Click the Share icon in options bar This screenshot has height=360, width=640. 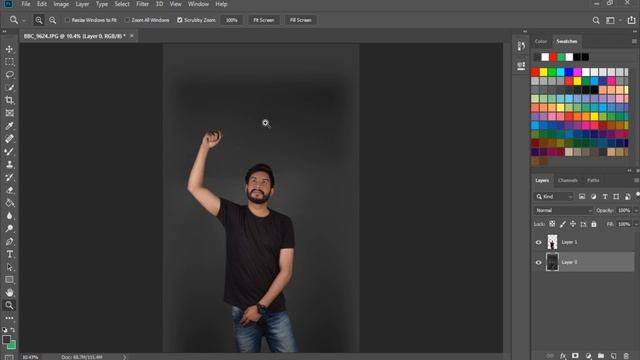point(631,20)
